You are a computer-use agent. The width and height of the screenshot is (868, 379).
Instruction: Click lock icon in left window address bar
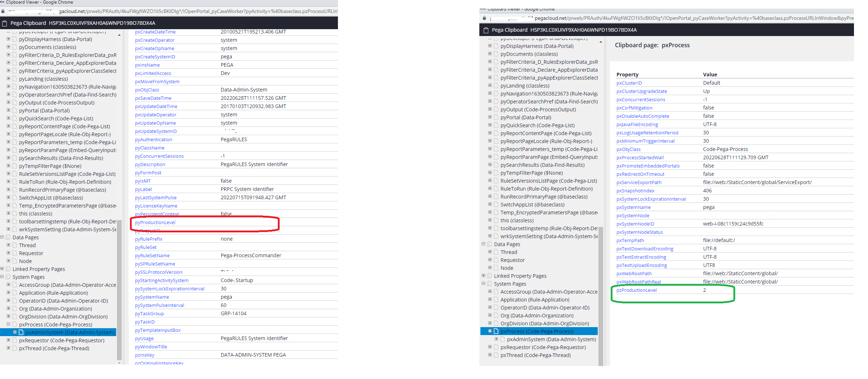coord(3,12)
